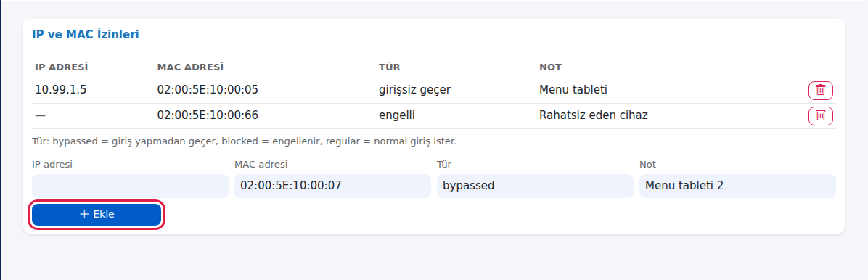Click the IP ADRESİ column header

(x=62, y=67)
